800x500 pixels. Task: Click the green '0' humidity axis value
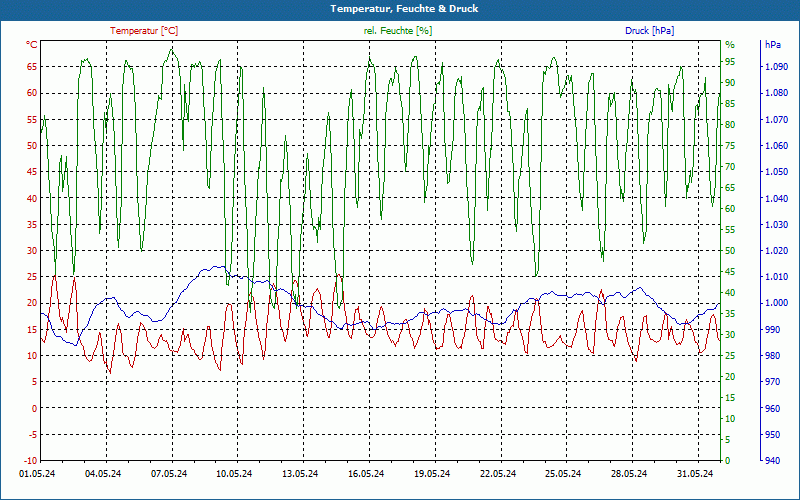point(728,461)
